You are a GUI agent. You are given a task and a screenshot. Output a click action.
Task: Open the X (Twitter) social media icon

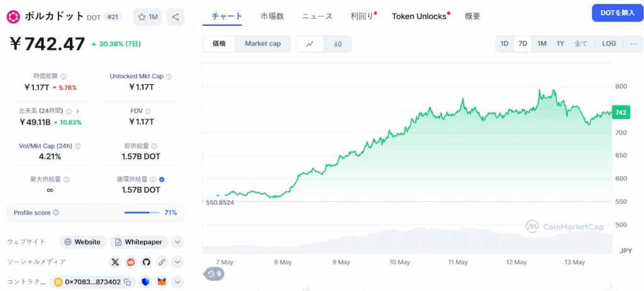click(x=116, y=262)
